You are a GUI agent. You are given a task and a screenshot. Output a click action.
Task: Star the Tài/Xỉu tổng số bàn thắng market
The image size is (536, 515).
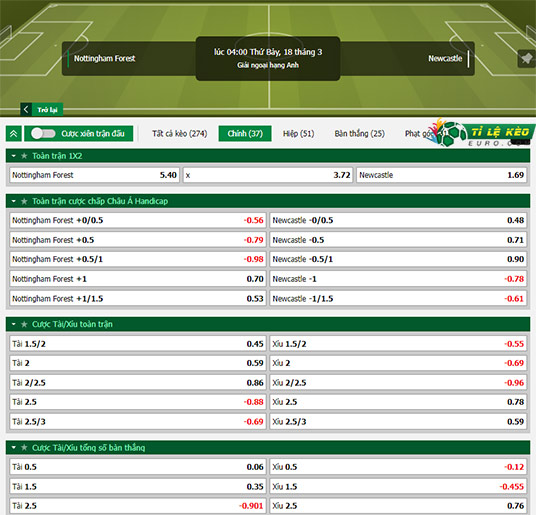tap(24, 447)
